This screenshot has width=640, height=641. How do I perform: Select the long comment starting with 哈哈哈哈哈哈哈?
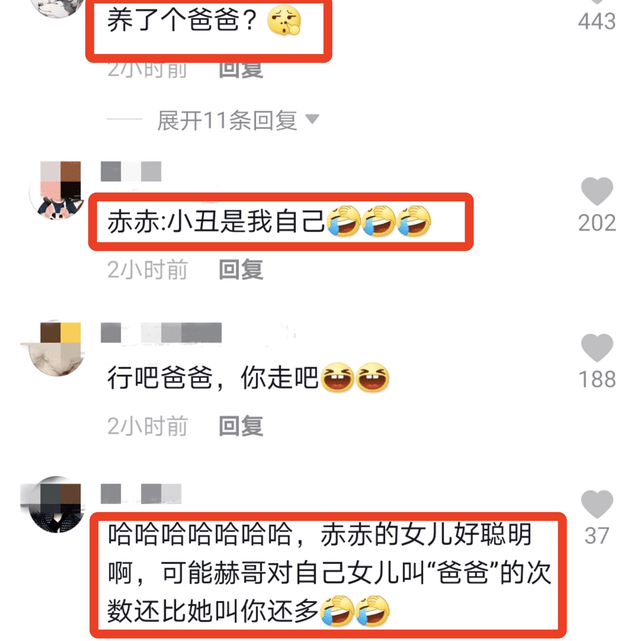329,573
